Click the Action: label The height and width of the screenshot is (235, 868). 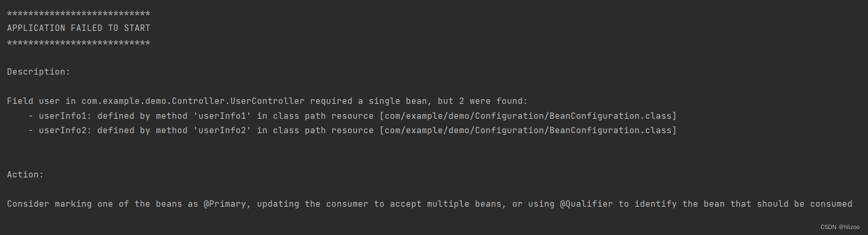pos(25,175)
